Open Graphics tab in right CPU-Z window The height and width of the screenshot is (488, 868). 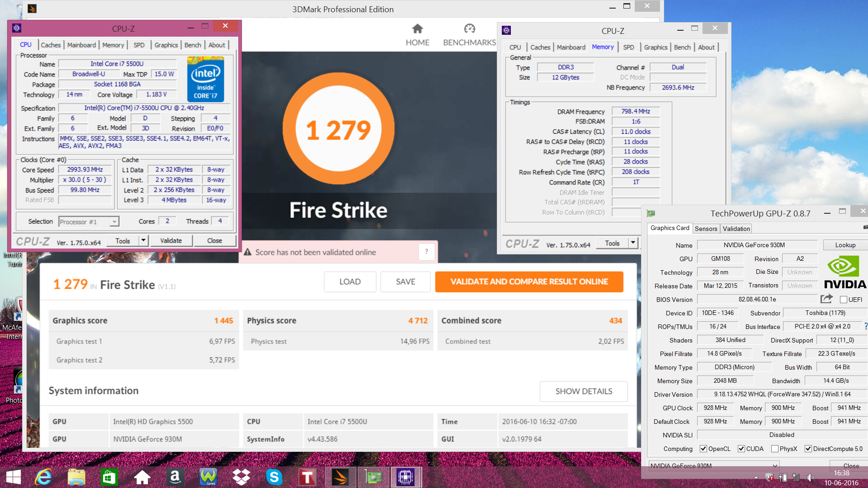[x=656, y=47]
